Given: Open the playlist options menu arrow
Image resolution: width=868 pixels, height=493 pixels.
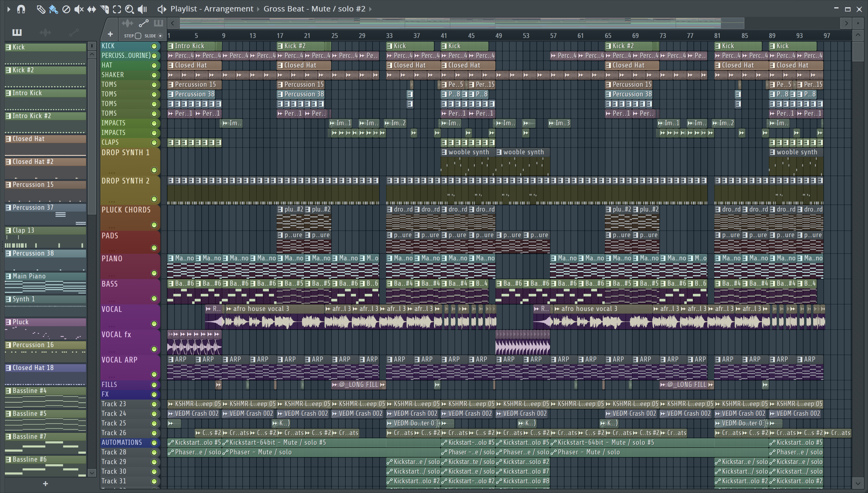Looking at the screenshot, I should coord(9,9).
